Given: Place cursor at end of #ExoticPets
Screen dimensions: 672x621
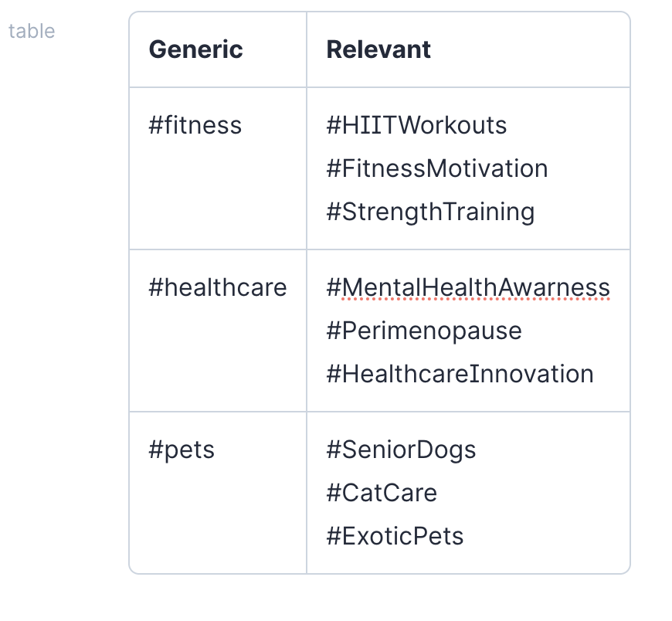Looking at the screenshot, I should (465, 536).
